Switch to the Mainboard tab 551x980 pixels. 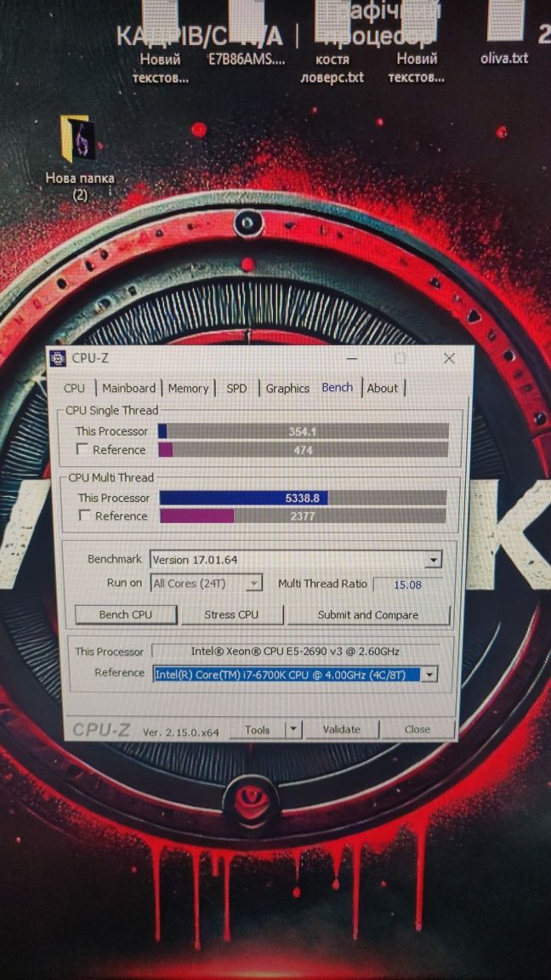click(128, 388)
